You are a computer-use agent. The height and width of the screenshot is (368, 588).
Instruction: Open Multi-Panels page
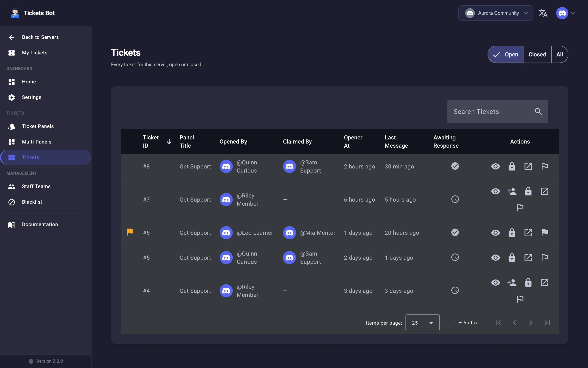tap(46, 142)
